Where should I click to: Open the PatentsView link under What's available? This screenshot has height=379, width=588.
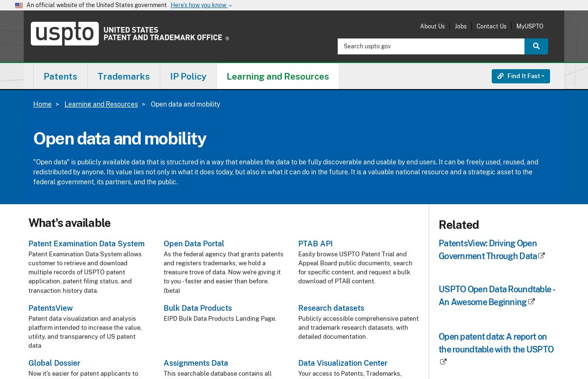click(x=51, y=308)
